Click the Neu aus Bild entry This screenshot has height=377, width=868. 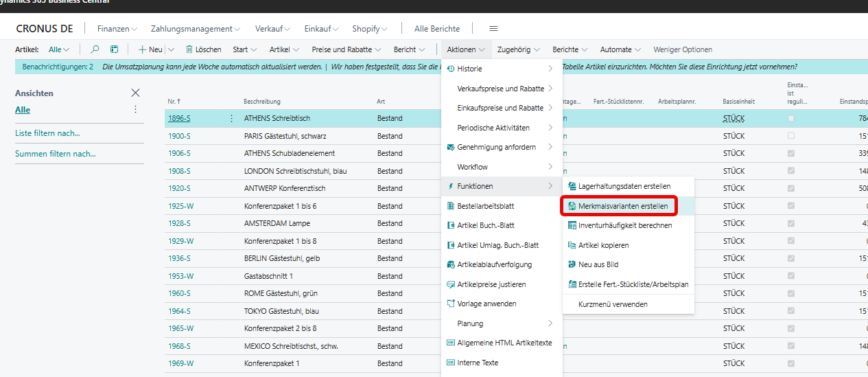[x=598, y=264]
